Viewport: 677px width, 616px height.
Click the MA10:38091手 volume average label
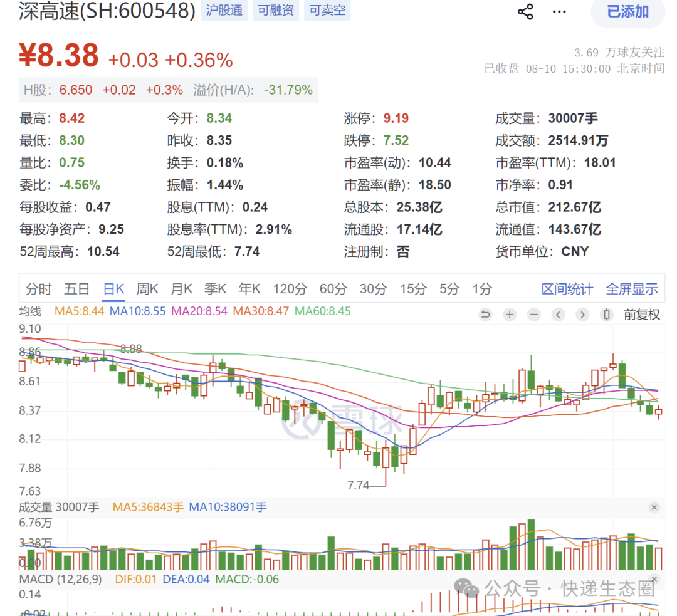click(228, 507)
